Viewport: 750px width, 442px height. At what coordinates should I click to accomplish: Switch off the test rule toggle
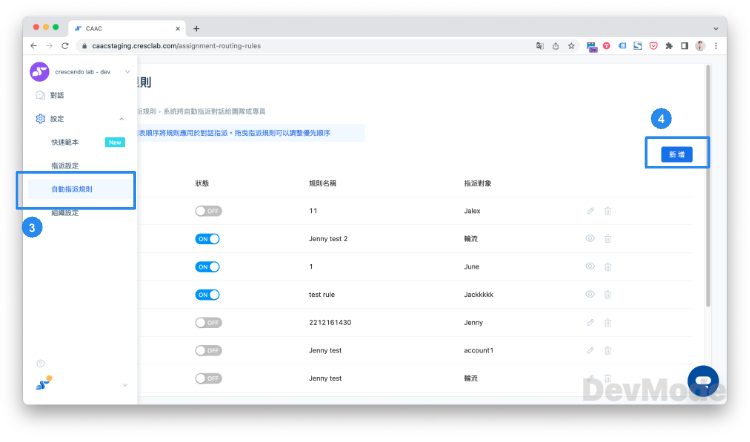pyautogui.click(x=208, y=295)
